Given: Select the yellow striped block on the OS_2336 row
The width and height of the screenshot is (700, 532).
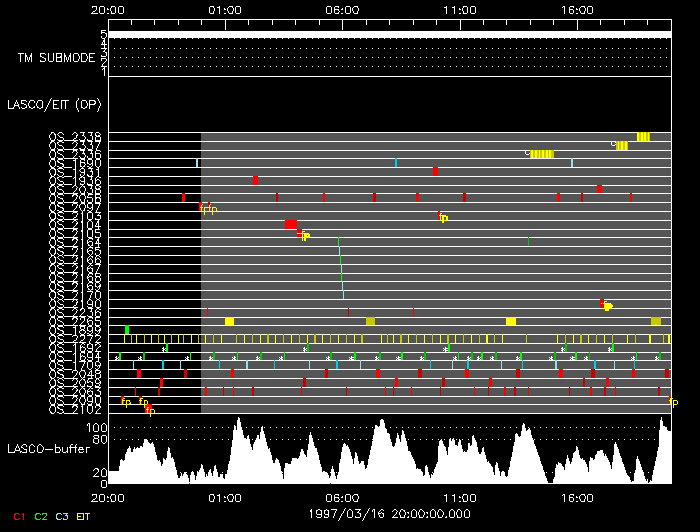Looking at the screenshot, I should coord(541,154).
